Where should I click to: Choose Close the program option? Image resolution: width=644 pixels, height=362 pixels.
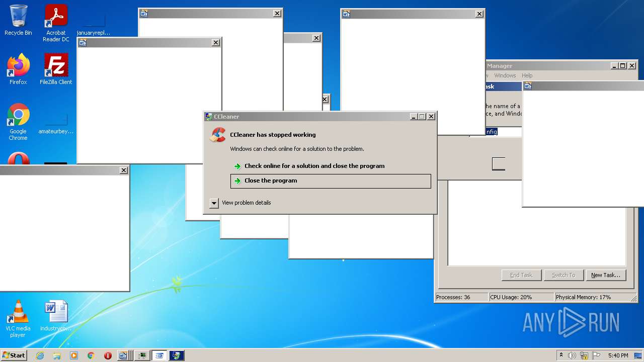[331, 181]
